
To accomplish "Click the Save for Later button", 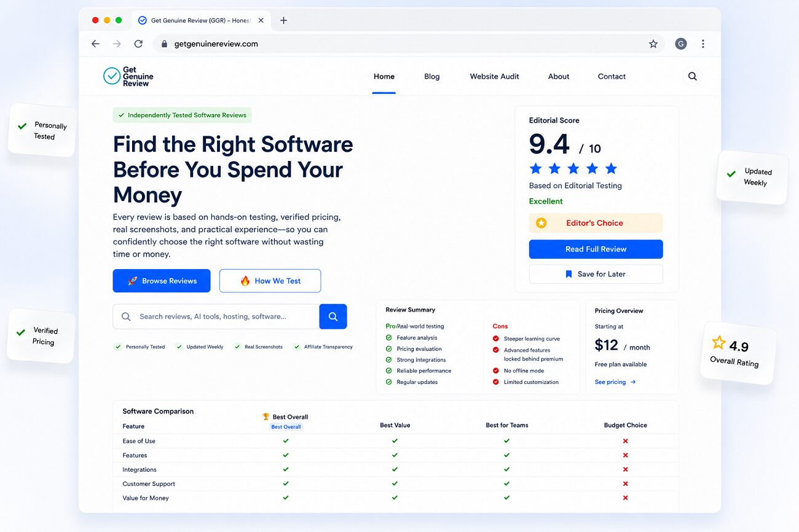I will (596, 274).
